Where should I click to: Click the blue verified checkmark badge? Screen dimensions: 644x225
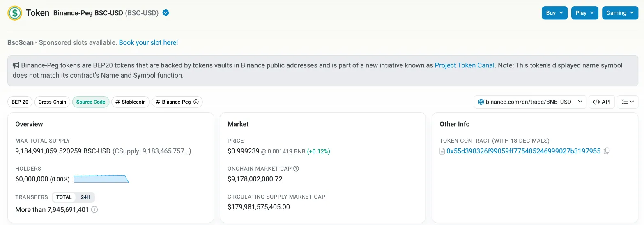[166, 13]
